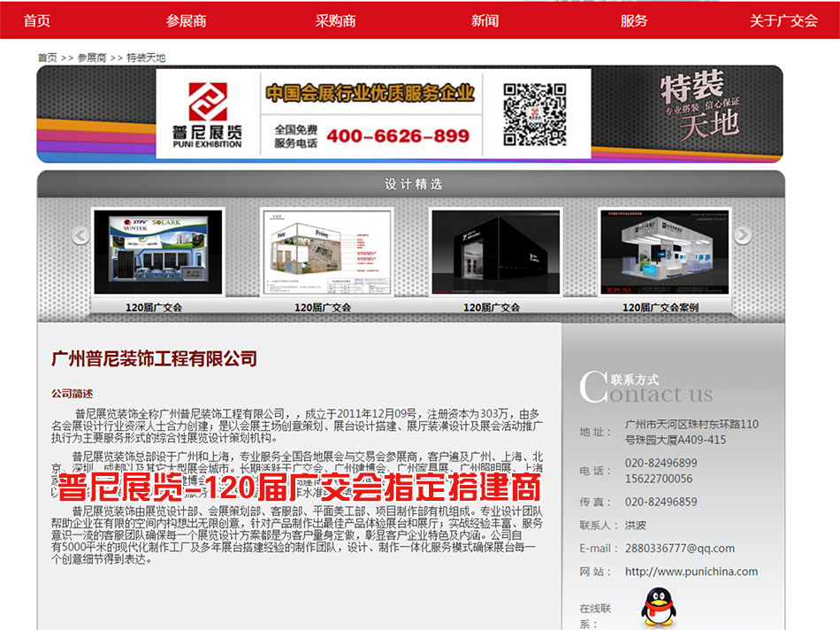Open the website http://www.punichina.com link
The height and width of the screenshot is (630, 840).
[x=691, y=572]
